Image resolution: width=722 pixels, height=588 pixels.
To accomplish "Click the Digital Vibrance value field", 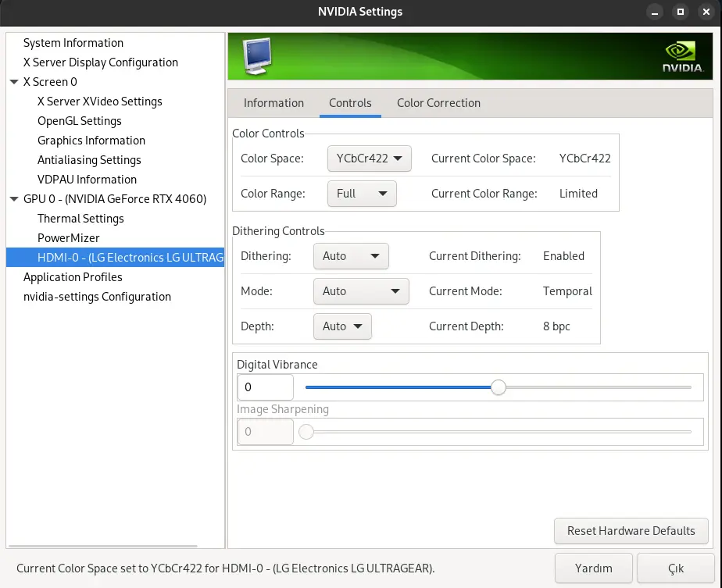I will [265, 387].
